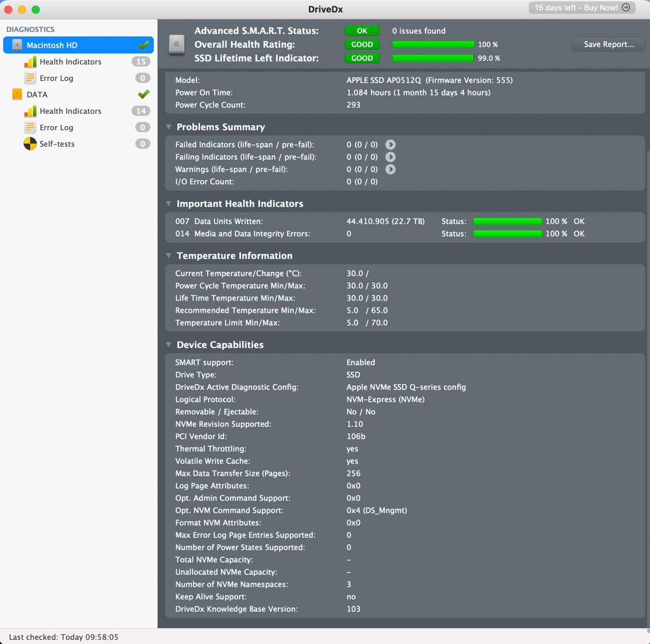
Task: Click the Apple NVMe SSD Q-series config value
Action: (406, 387)
